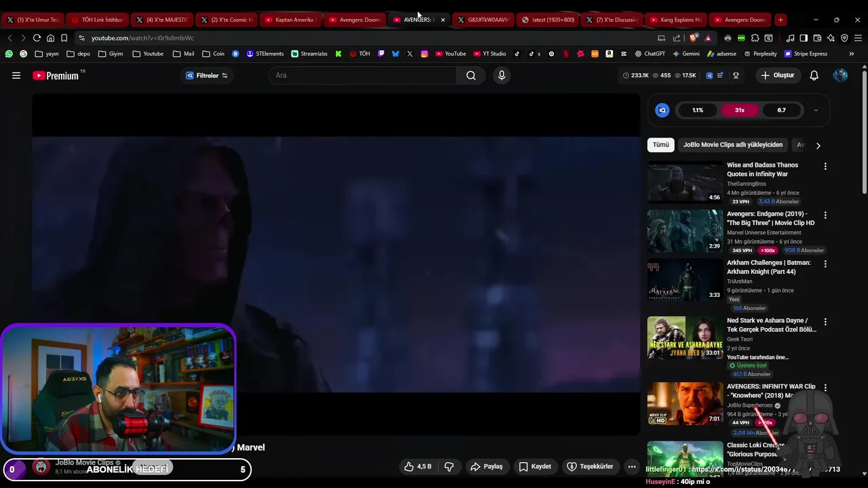Image resolution: width=868 pixels, height=488 pixels.
Task: Open more actions ellipsis under video
Action: point(631,466)
